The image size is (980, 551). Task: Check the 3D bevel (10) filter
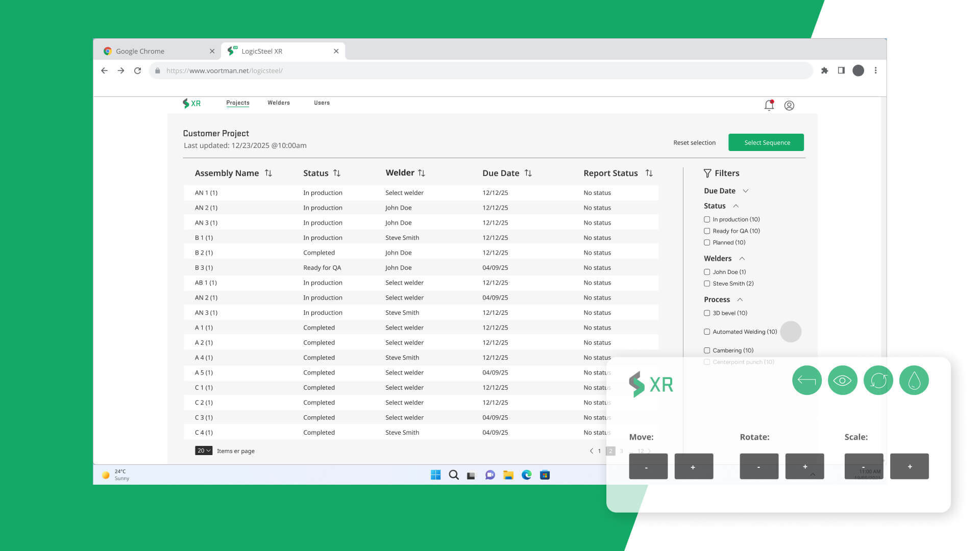pyautogui.click(x=707, y=313)
